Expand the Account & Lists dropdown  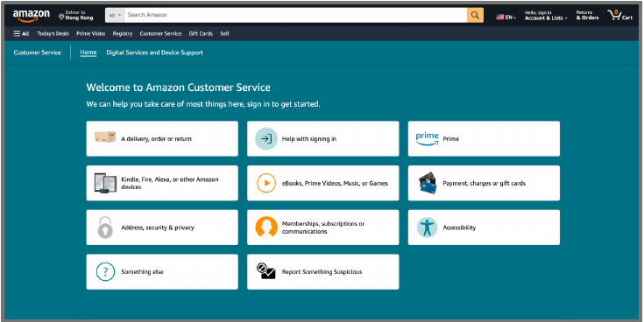(x=546, y=16)
